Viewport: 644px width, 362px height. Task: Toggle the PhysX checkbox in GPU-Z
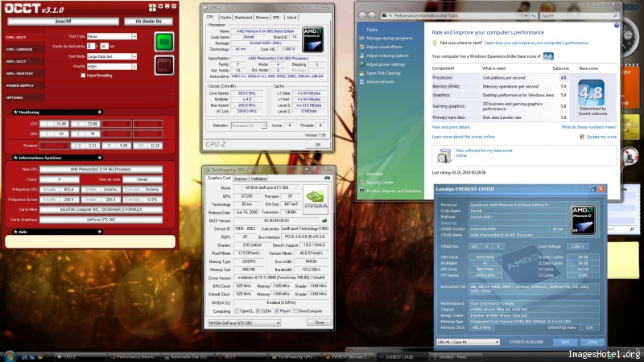[x=277, y=311]
